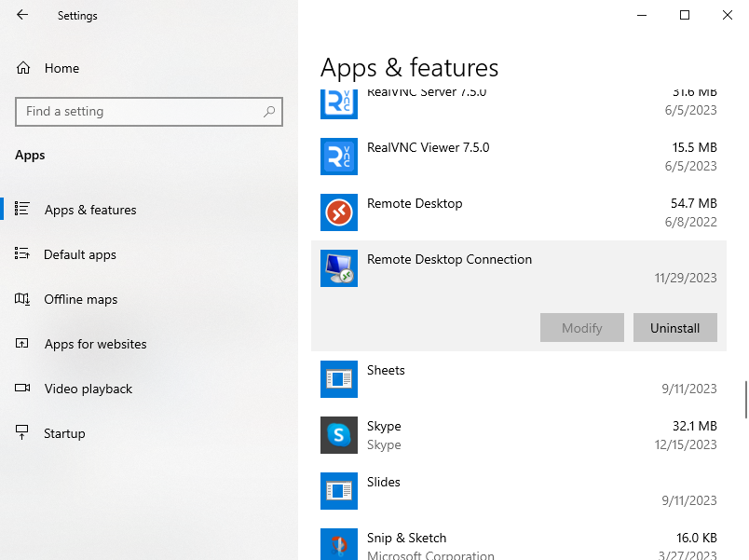
Task: Open Default apps settings page
Action: (80, 254)
